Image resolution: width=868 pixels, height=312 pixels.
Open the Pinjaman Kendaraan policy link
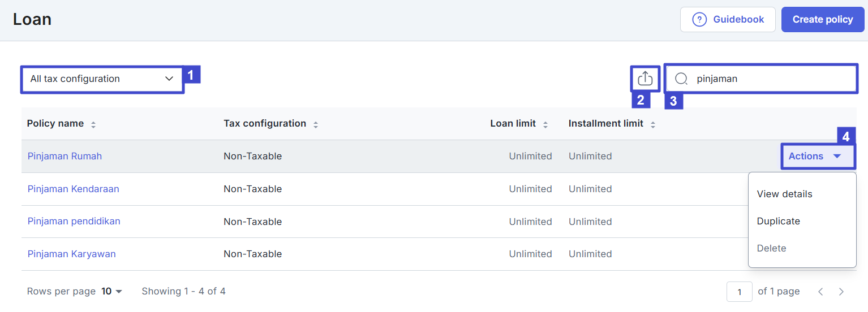(73, 189)
